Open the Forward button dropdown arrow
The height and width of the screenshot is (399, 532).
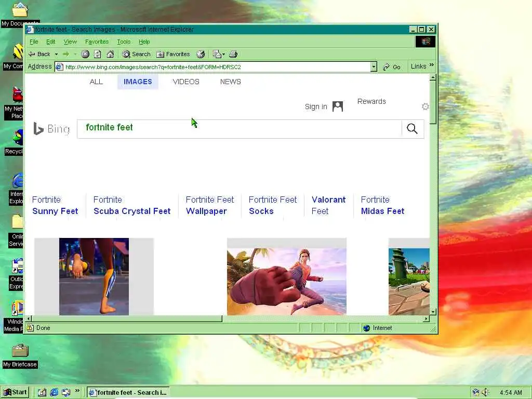pyautogui.click(x=75, y=54)
